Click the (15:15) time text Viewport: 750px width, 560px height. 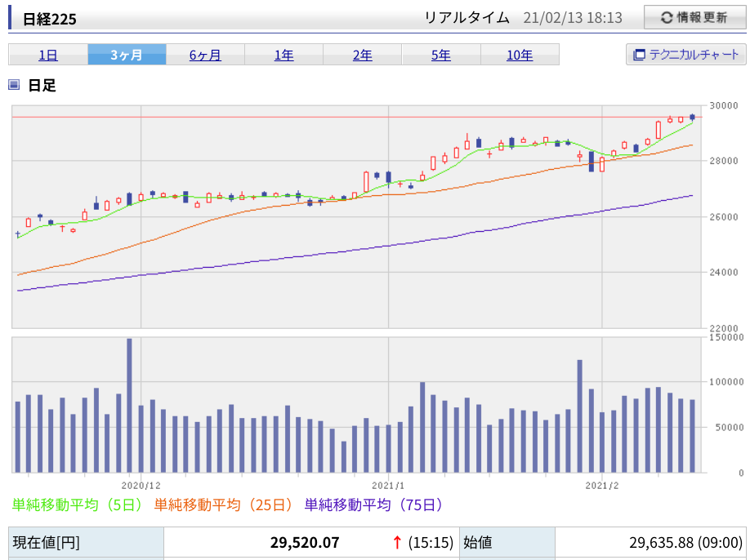(431, 543)
